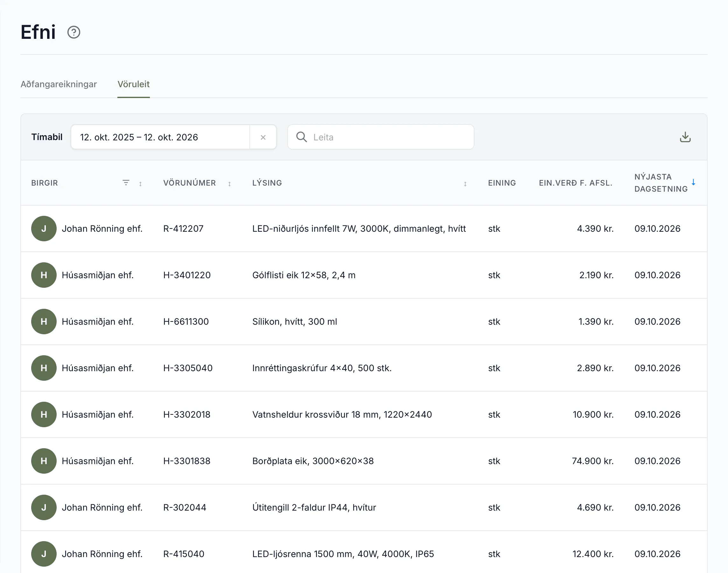Click the H avatar for H-6611300

pos(44,322)
